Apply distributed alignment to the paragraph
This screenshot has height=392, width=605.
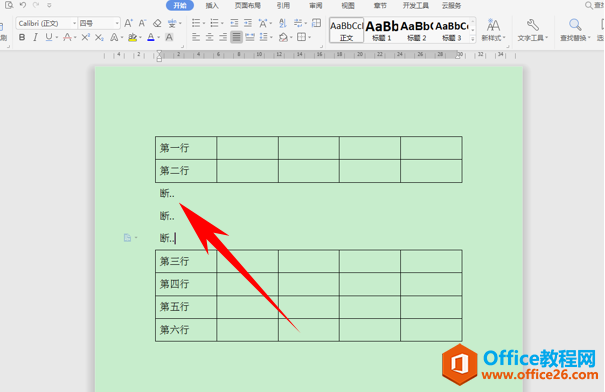[250, 37]
